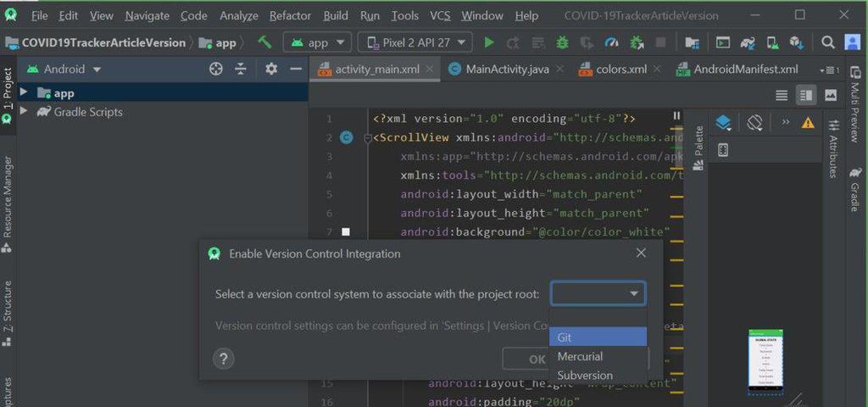Open version control system combo box
The image size is (868, 407).
tap(598, 293)
